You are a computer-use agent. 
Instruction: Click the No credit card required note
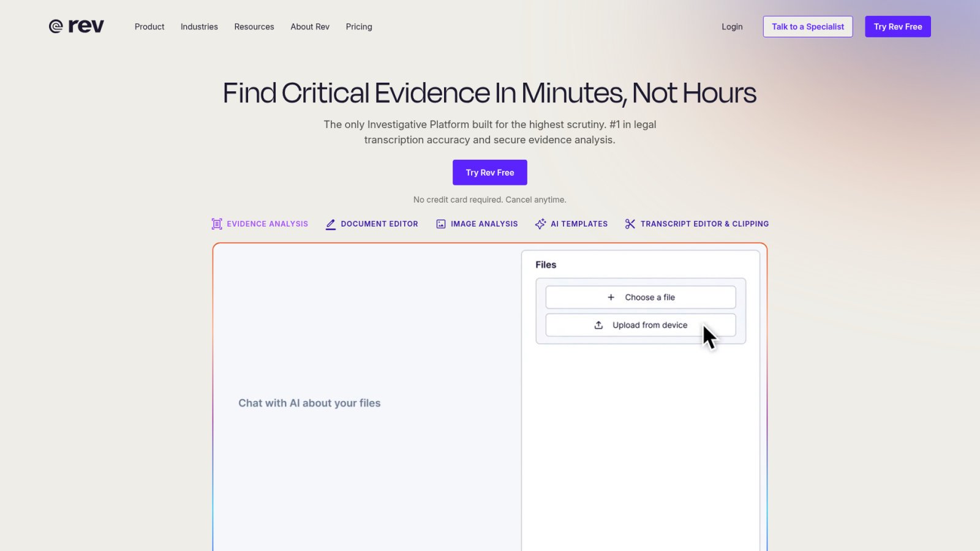490,200
